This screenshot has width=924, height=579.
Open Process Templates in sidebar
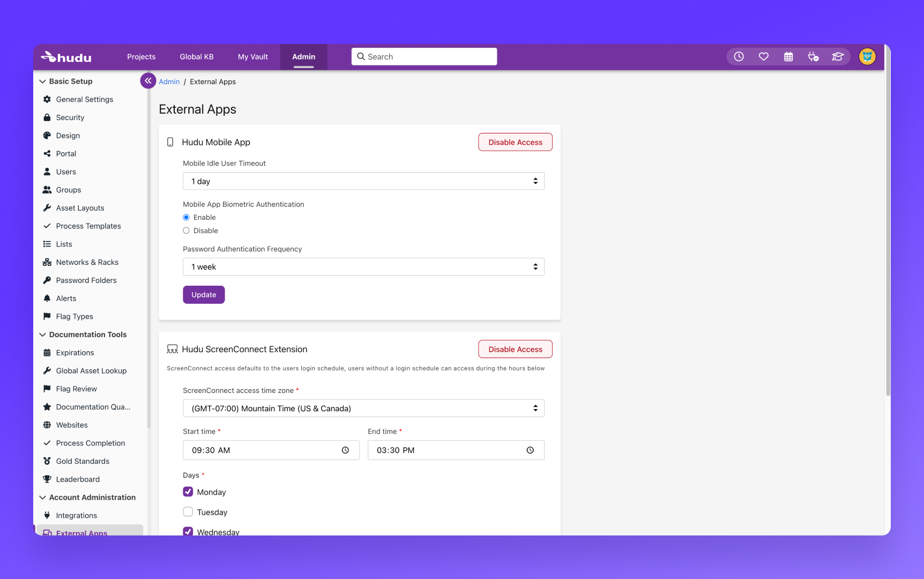[88, 226]
